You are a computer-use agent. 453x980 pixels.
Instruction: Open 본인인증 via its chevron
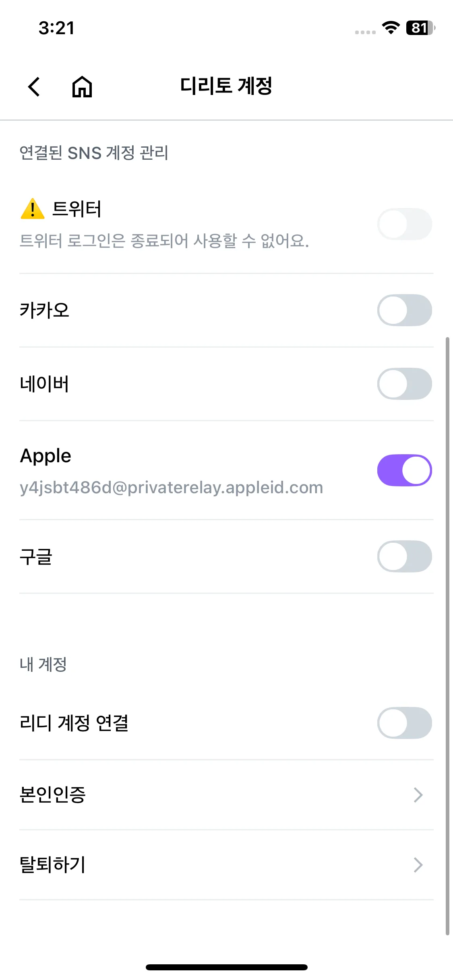[418, 795]
